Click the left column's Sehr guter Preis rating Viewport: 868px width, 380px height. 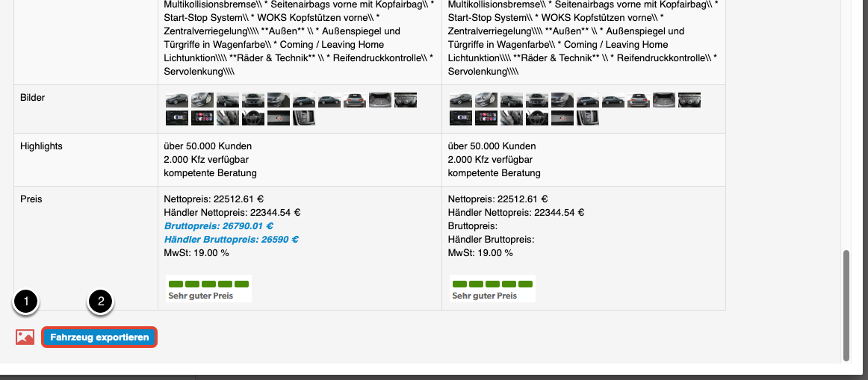208,289
